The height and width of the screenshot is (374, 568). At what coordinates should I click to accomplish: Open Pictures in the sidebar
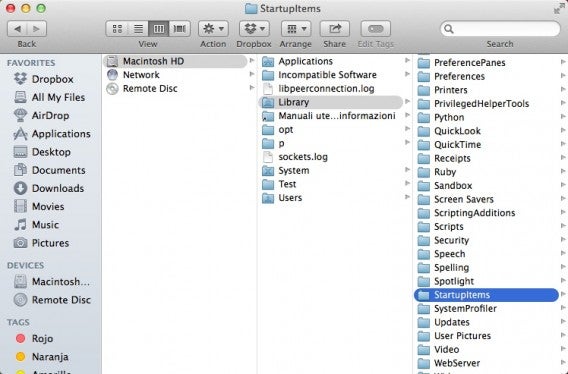[41, 243]
